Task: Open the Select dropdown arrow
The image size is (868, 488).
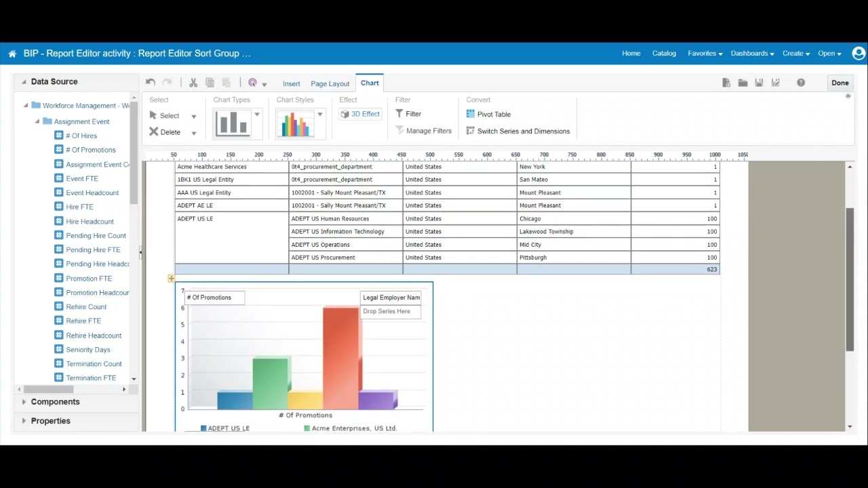Action: (194, 117)
